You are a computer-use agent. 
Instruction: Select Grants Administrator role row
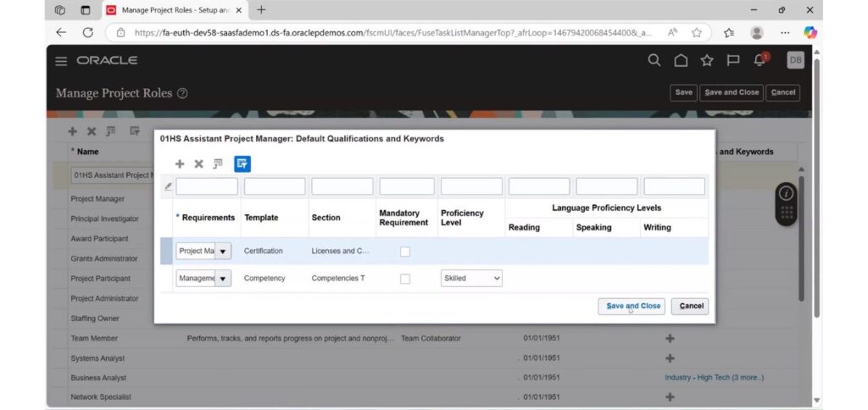(104, 258)
